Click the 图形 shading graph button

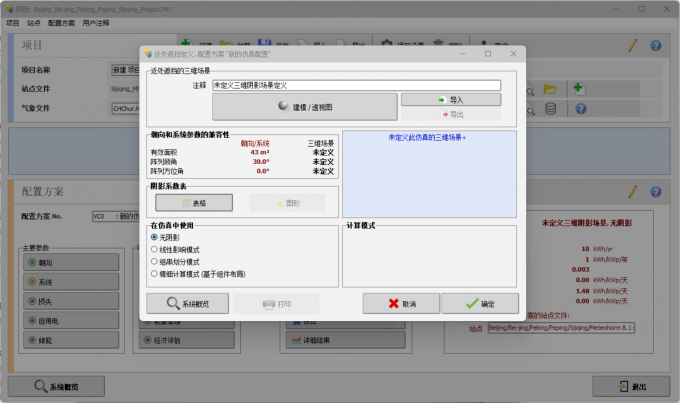tap(287, 203)
